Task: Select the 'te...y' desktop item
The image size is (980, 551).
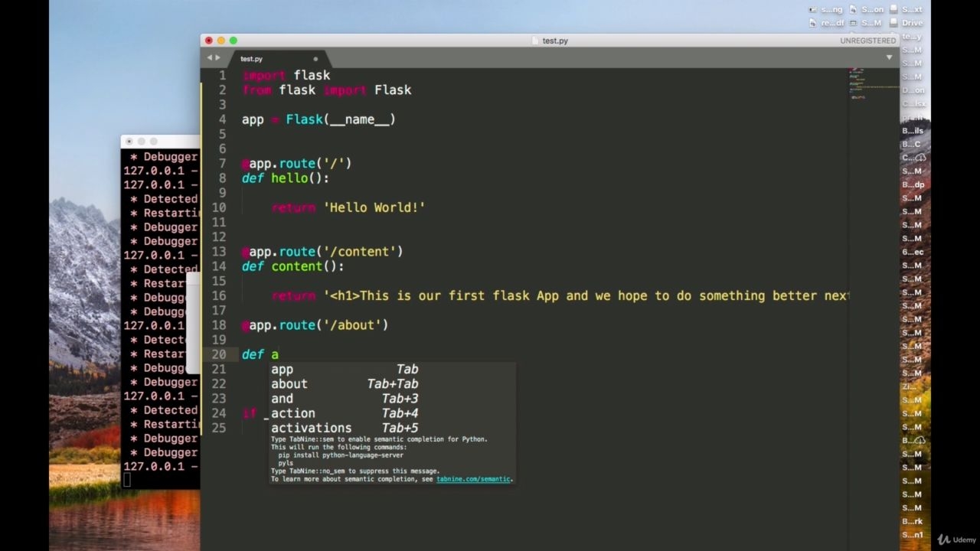Action: (x=912, y=36)
